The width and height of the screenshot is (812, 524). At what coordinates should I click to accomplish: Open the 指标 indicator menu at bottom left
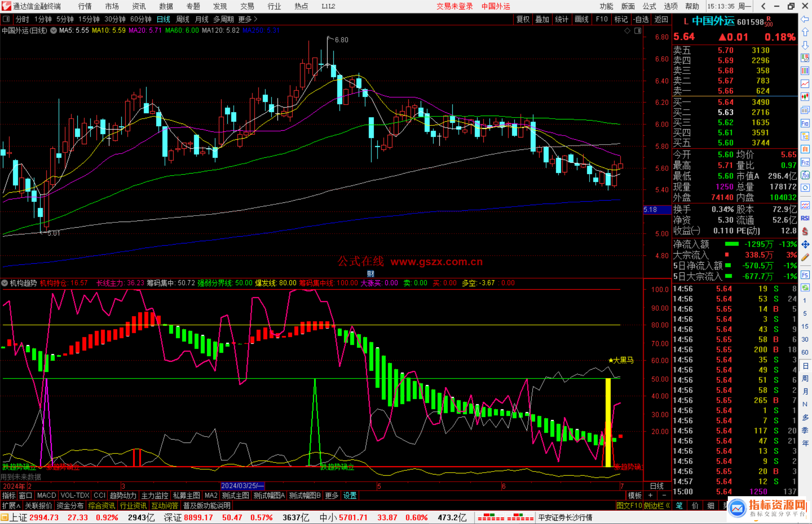tap(9, 495)
